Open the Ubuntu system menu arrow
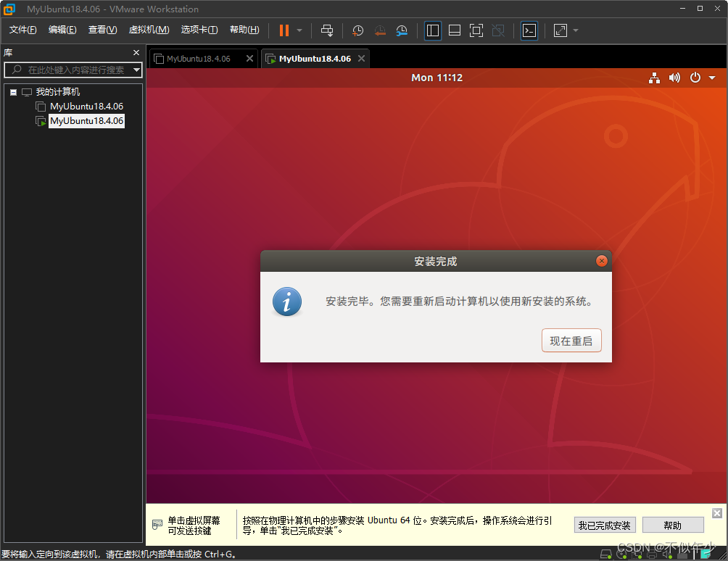Screen dimensions: 728x561 [x=712, y=78]
